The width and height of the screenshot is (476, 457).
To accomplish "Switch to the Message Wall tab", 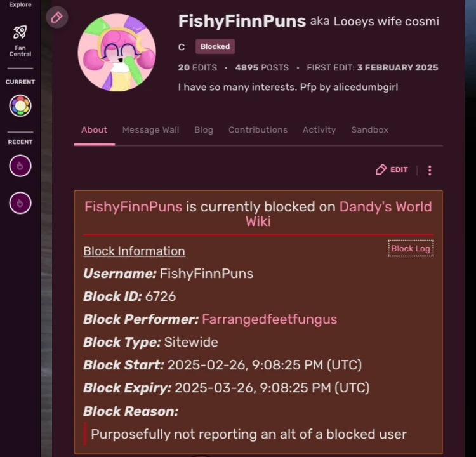I will [150, 130].
